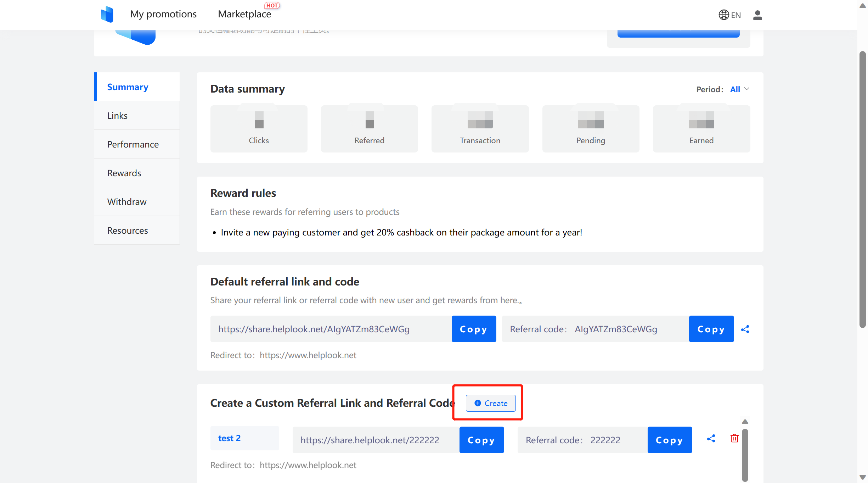Copy referral code AIgYATZm83CeWGg
Screen dimensions: 868x483
click(711, 329)
